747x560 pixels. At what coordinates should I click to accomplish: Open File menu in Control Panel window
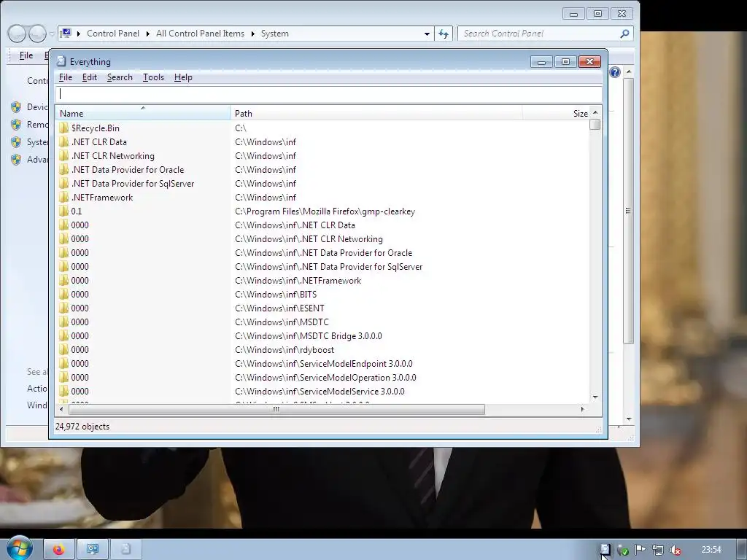[26, 55]
